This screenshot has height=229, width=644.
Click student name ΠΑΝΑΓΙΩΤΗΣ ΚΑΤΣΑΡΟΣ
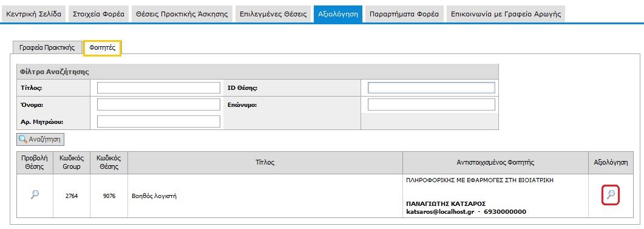pos(446,204)
